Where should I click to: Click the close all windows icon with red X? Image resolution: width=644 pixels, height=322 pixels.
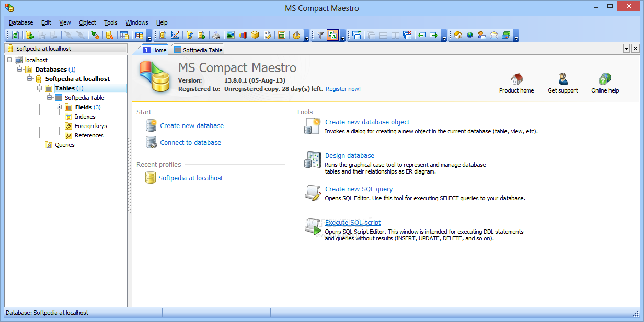pyautogui.click(x=407, y=35)
